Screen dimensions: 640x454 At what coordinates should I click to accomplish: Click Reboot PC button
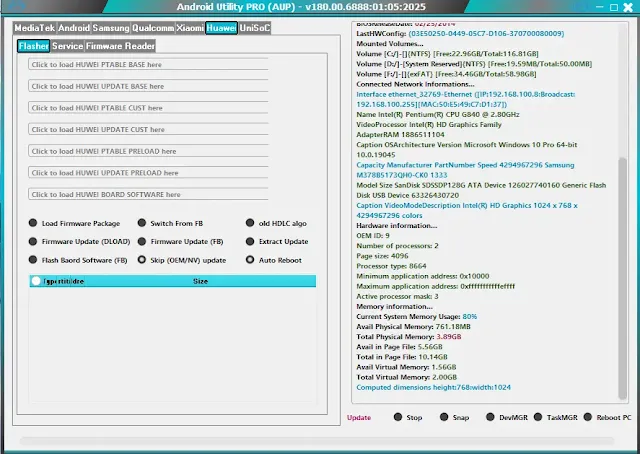(607, 417)
